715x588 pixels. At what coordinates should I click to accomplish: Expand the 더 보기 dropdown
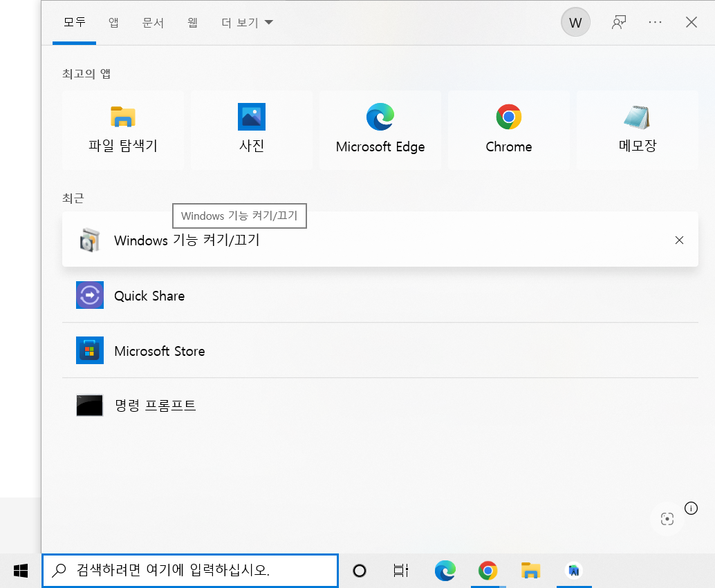click(247, 22)
